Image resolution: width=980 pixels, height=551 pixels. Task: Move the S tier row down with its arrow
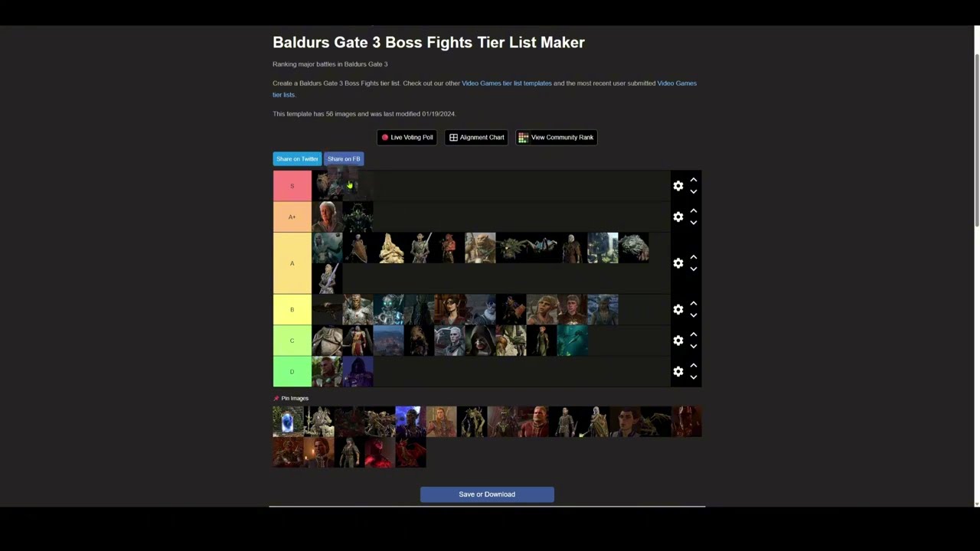click(694, 192)
